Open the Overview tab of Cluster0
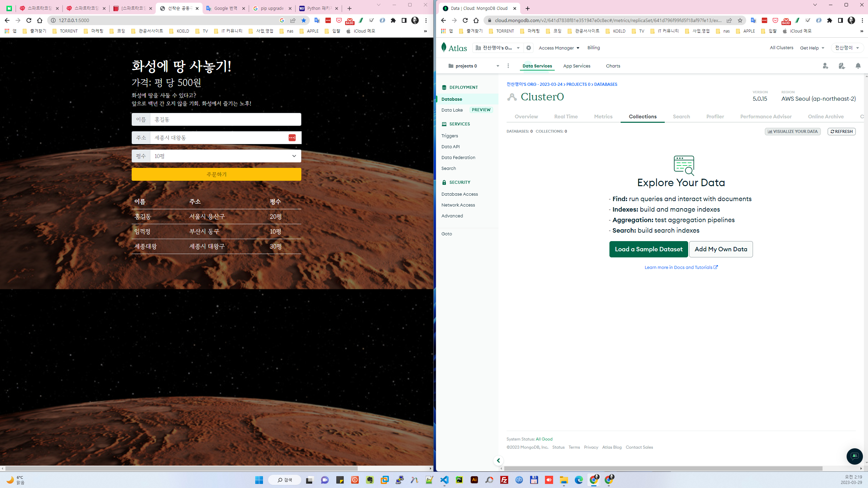 pyautogui.click(x=526, y=117)
